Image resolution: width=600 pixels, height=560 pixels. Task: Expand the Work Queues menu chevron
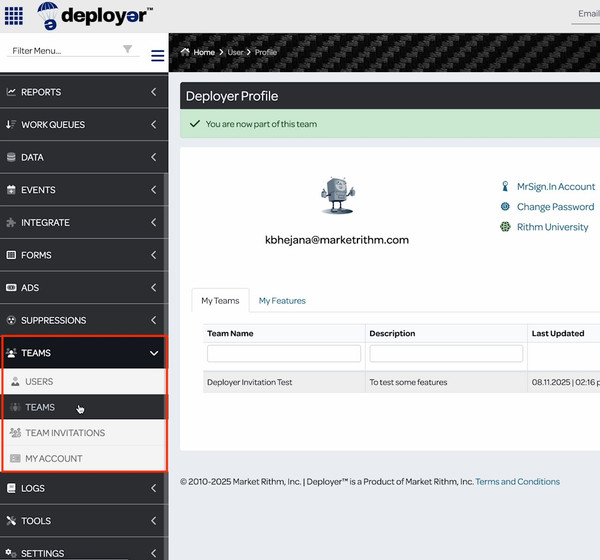click(x=153, y=124)
